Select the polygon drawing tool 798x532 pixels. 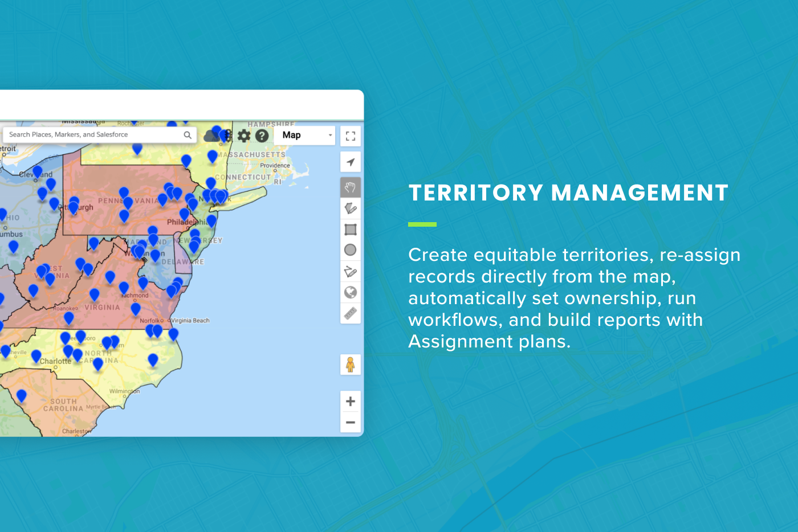pos(351,208)
